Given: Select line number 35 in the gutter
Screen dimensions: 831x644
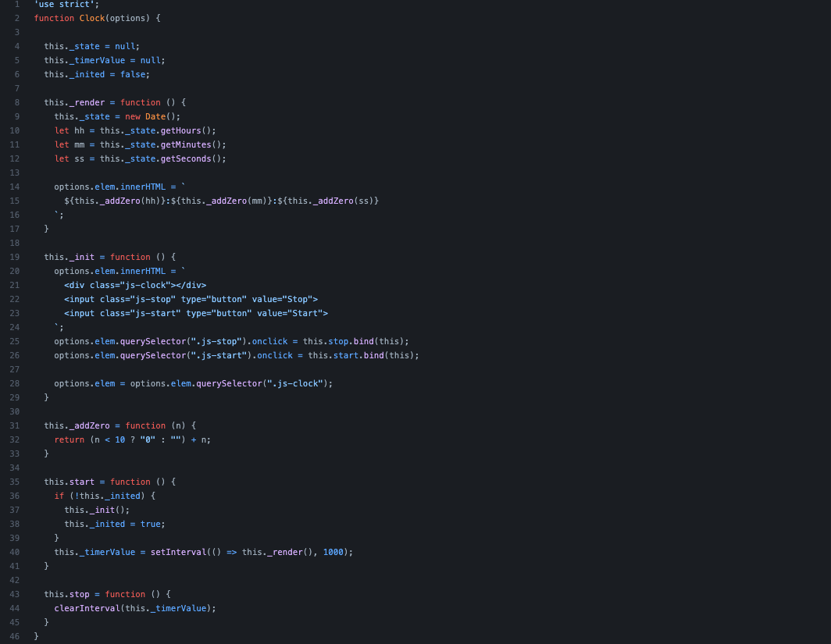Looking at the screenshot, I should [x=15, y=482].
